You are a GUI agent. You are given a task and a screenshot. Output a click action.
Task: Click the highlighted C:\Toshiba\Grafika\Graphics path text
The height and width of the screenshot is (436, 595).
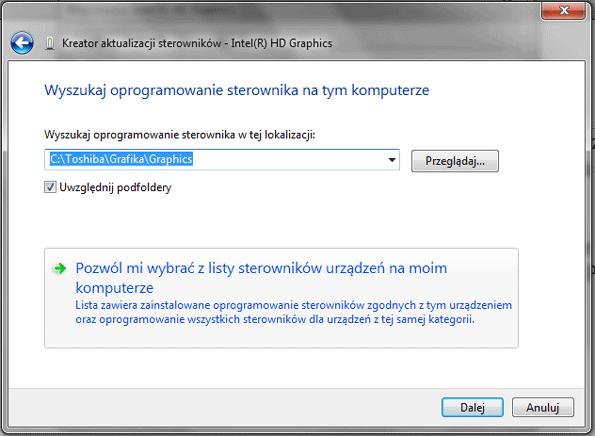coord(121,159)
